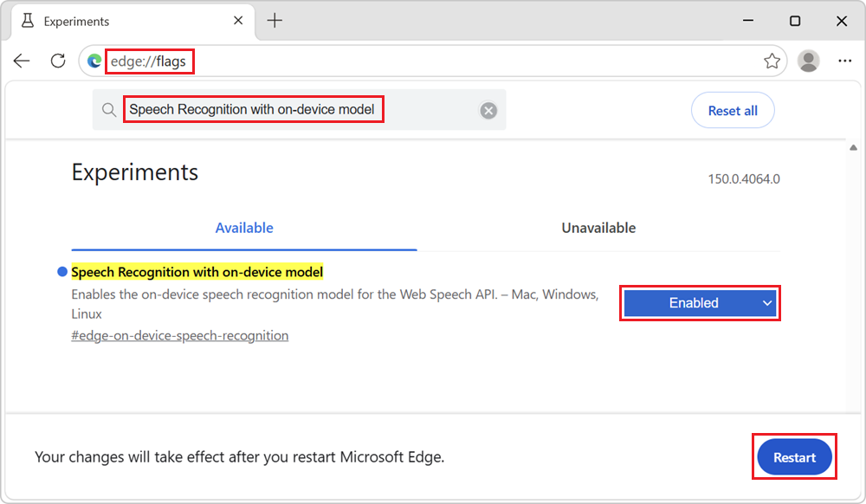Image resolution: width=866 pixels, height=504 pixels.
Task: Click the blue modified-flag dot indicator
Action: pos(62,272)
